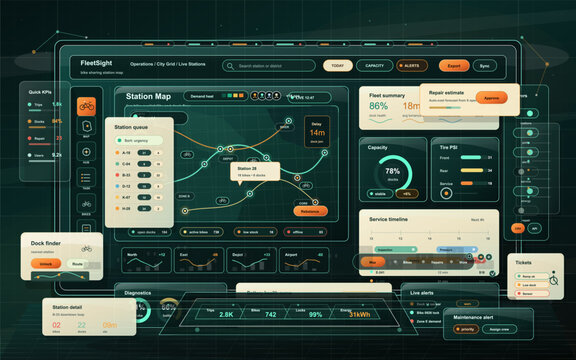The height and width of the screenshot is (360, 576).
Task: Click the blue Pressure bar on timeline
Action: pyautogui.click(x=457, y=249)
